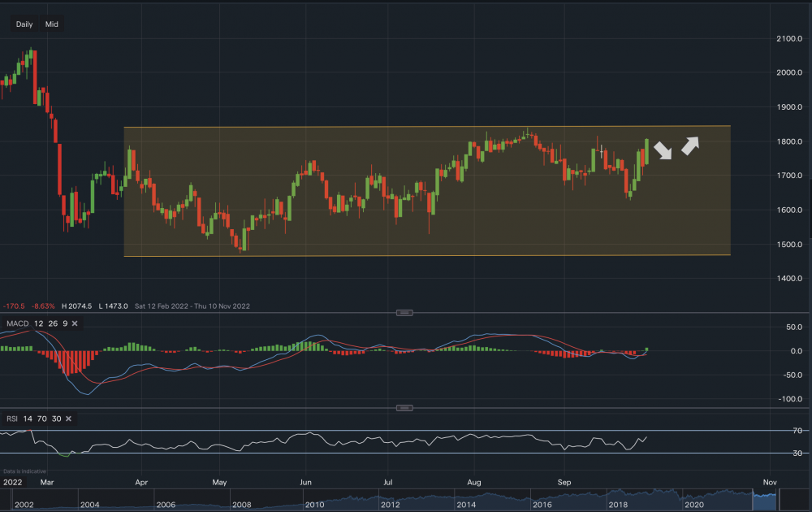Jump to 2010 in the timeline navigator

click(317, 505)
